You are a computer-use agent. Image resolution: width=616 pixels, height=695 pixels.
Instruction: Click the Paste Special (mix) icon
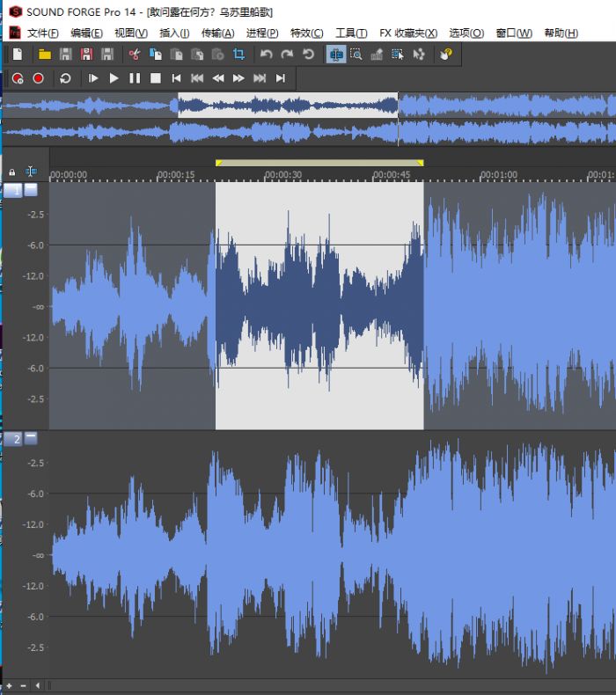pos(197,55)
